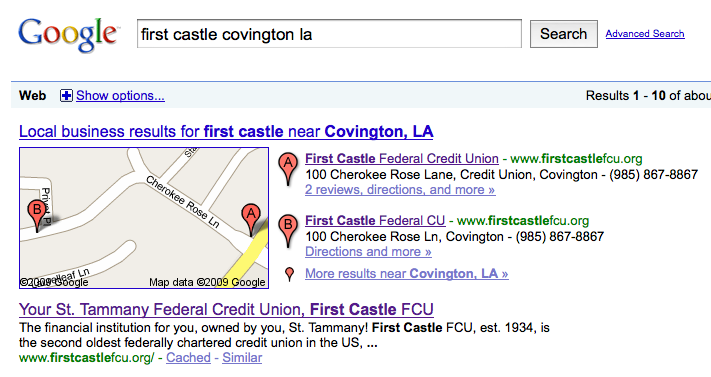Viewport: 711px width, 377px height.
Task: Select the Web tab label
Action: pyautogui.click(x=32, y=96)
